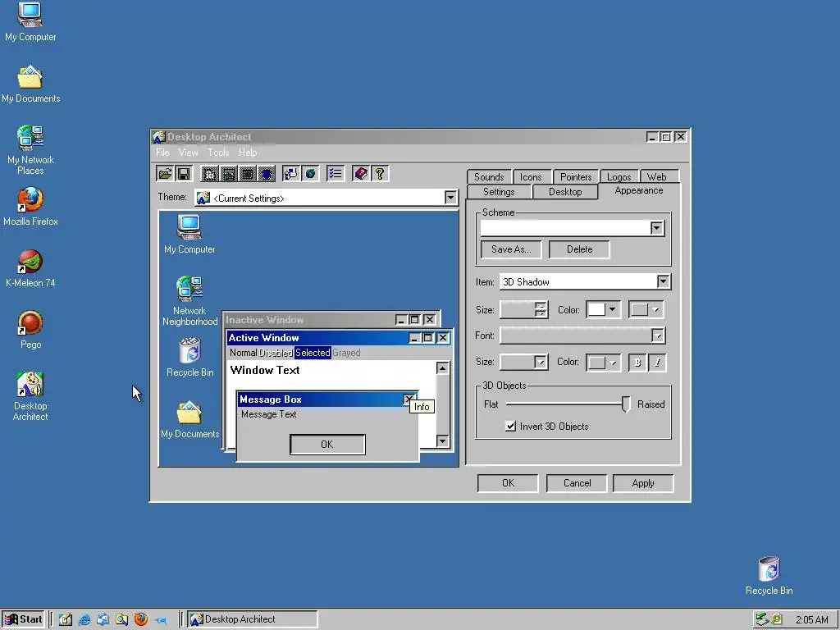Click item Size spinner arrows
The image size is (840, 630).
coord(541,309)
